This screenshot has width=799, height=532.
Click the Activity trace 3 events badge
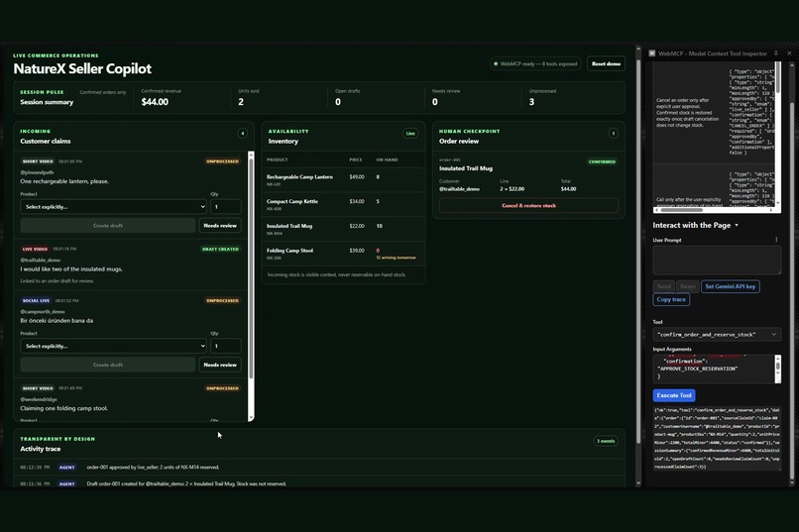pyautogui.click(x=606, y=441)
